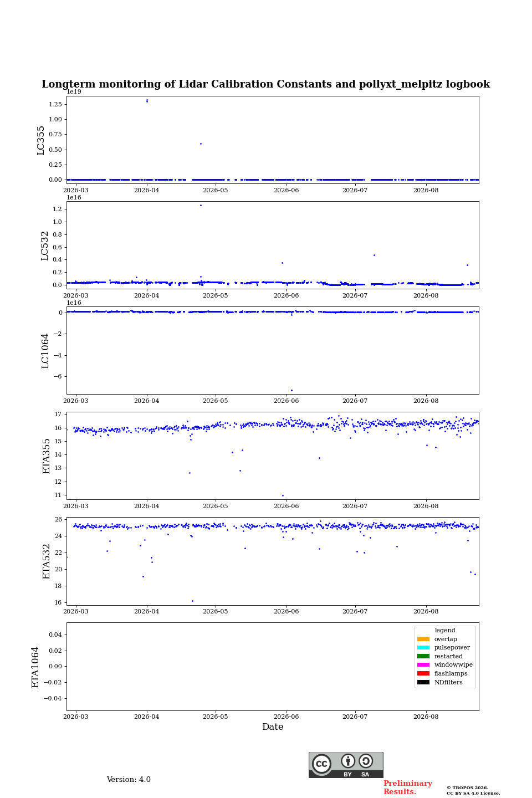The height and width of the screenshot is (798, 532).
Task: Click the cyan pulsepower legend swatch
Action: click(423, 647)
